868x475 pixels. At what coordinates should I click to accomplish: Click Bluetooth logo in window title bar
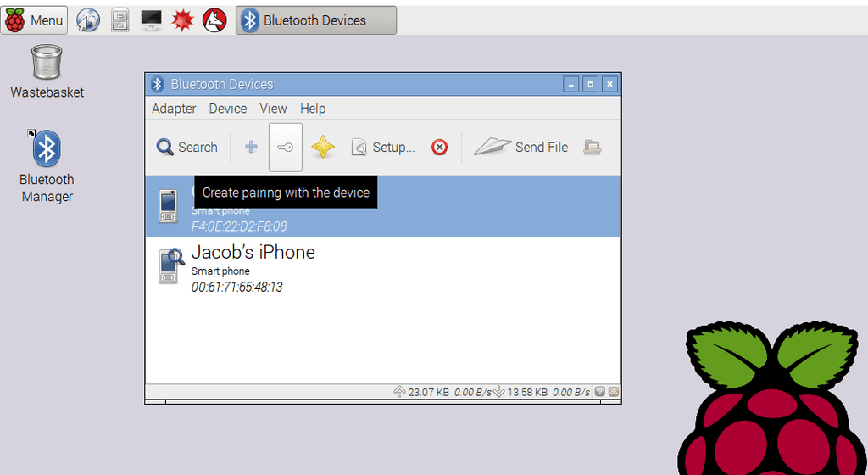click(x=157, y=84)
